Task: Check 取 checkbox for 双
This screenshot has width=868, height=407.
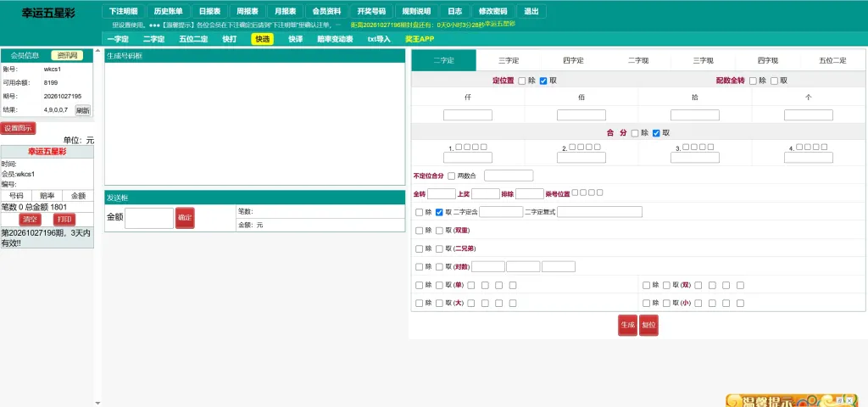Action: 666,285
